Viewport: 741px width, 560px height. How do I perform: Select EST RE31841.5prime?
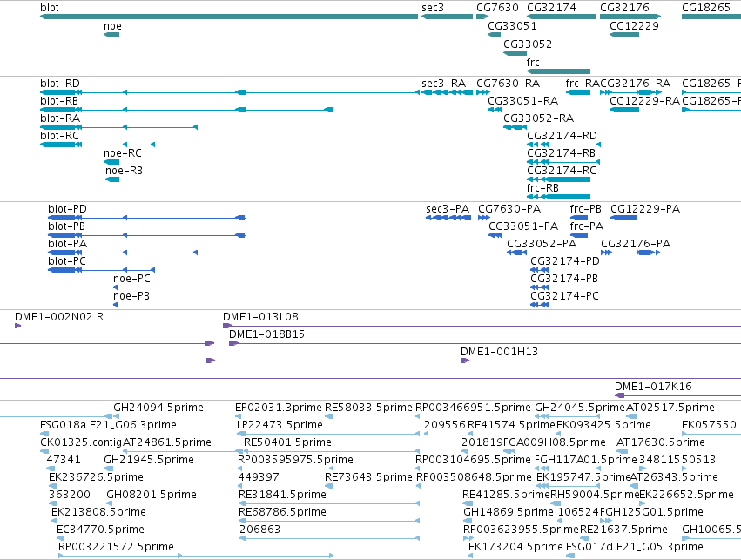pyautogui.click(x=282, y=496)
